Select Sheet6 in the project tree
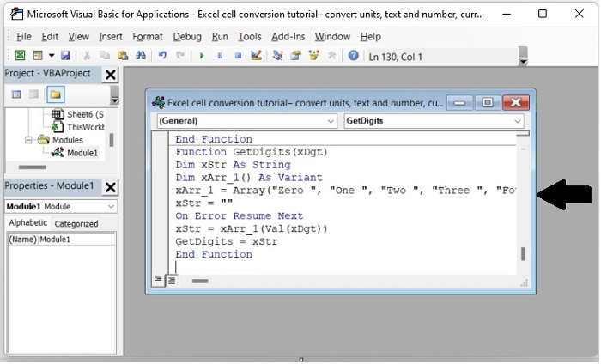The image size is (601, 364). coord(85,114)
